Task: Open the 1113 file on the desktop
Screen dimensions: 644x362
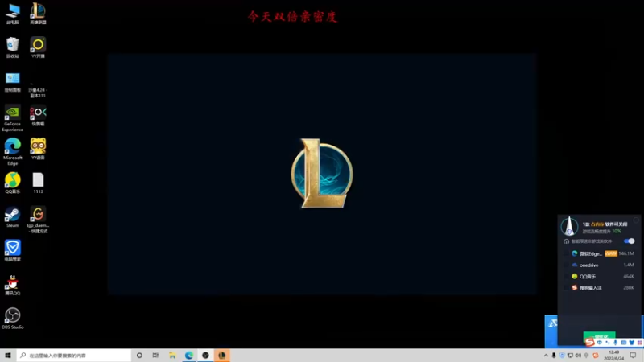Action: click(38, 183)
